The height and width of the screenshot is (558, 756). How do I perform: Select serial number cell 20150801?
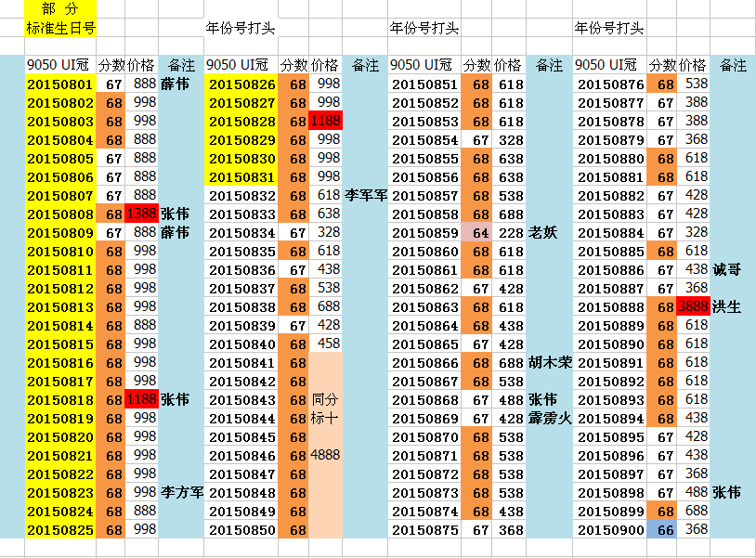click(x=60, y=84)
